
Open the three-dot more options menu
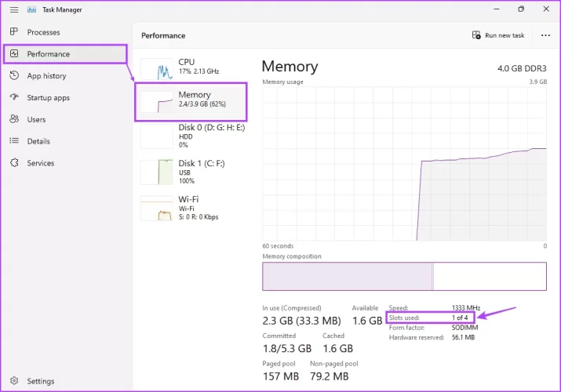(x=544, y=35)
